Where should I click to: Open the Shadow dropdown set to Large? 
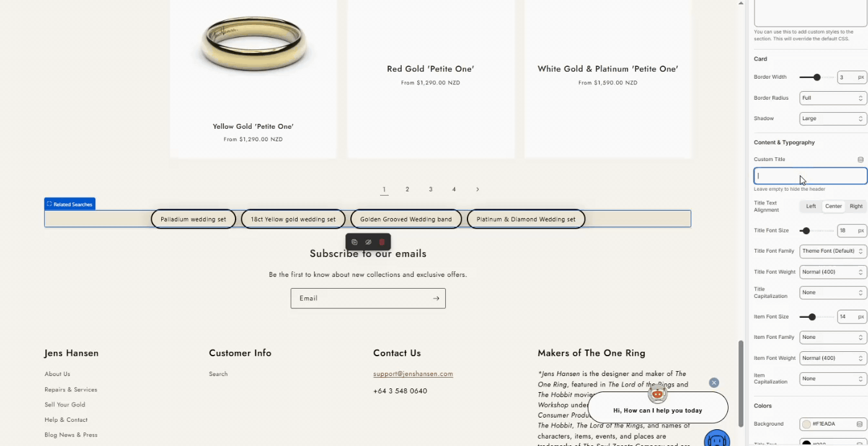coord(833,118)
